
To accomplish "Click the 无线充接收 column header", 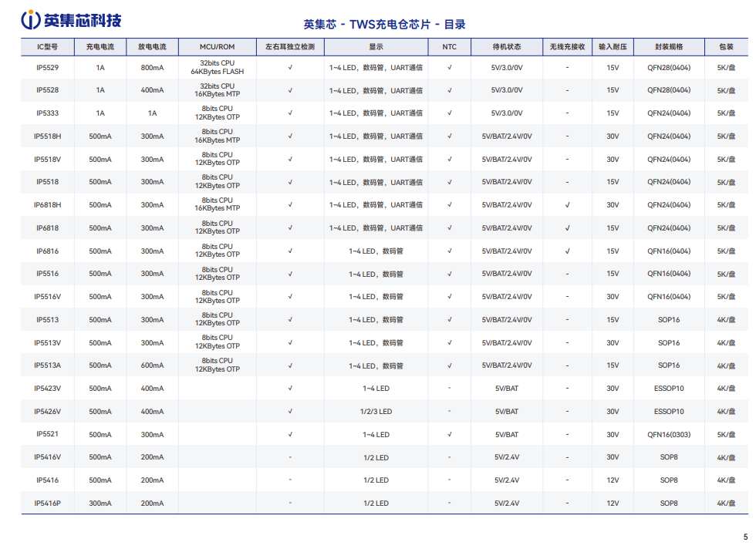I will tap(568, 47).
